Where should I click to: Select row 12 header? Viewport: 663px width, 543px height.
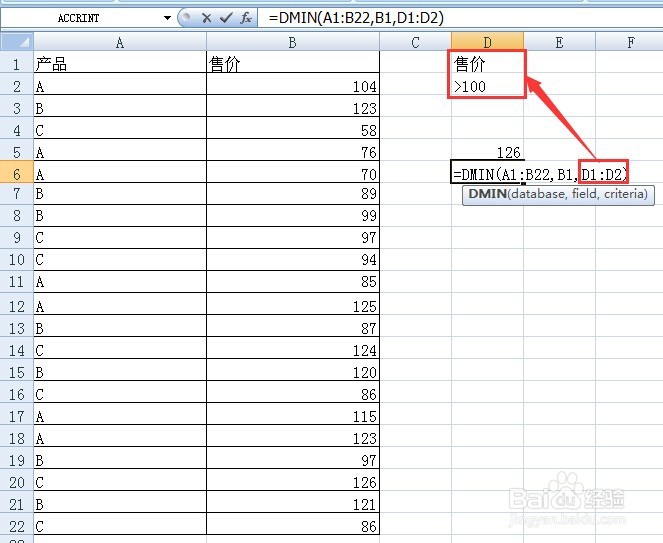click(16, 306)
